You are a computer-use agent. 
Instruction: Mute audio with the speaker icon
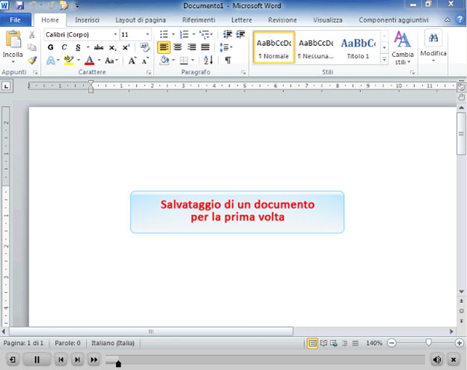pyautogui.click(x=437, y=360)
